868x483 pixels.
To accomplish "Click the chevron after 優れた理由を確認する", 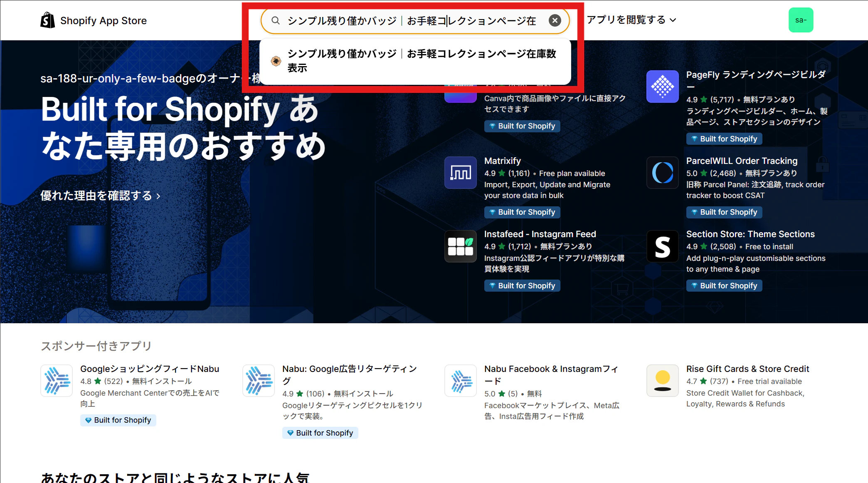I will click(158, 196).
